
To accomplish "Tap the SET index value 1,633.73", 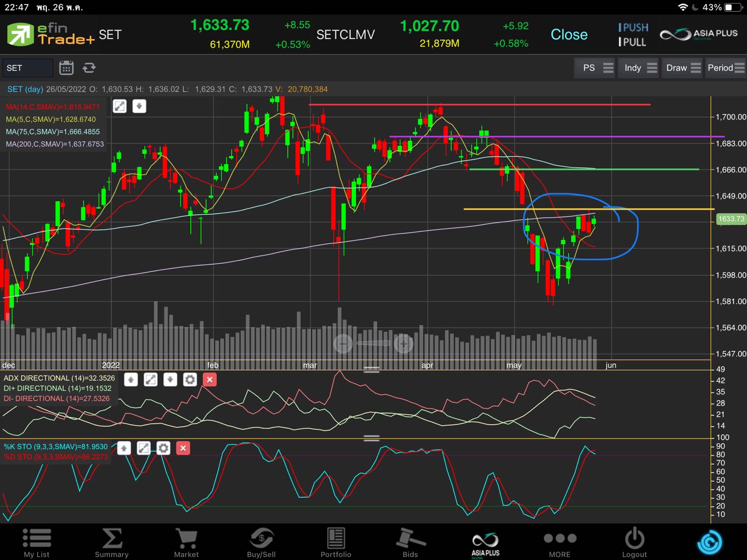I will pyautogui.click(x=220, y=25).
